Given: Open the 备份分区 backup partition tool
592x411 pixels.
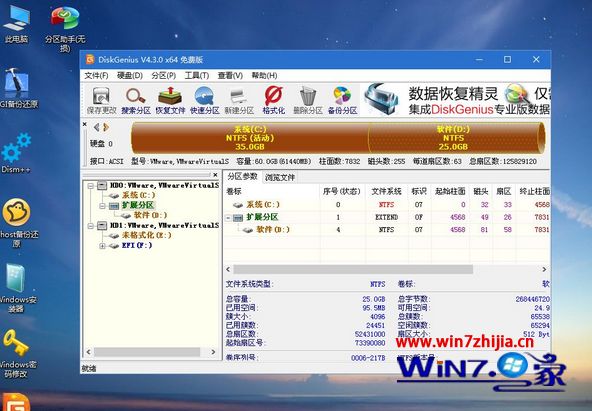Looking at the screenshot, I should (x=342, y=100).
